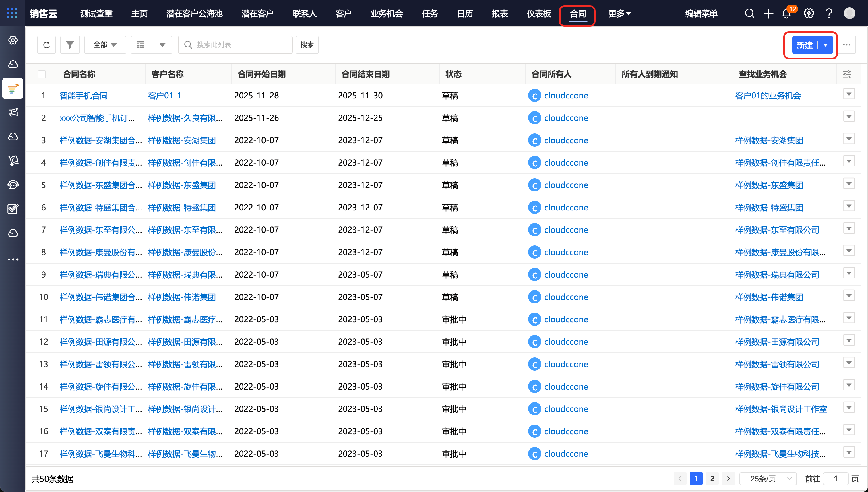Open the help question mark icon
This screenshot has height=492, width=868.
coord(828,13)
